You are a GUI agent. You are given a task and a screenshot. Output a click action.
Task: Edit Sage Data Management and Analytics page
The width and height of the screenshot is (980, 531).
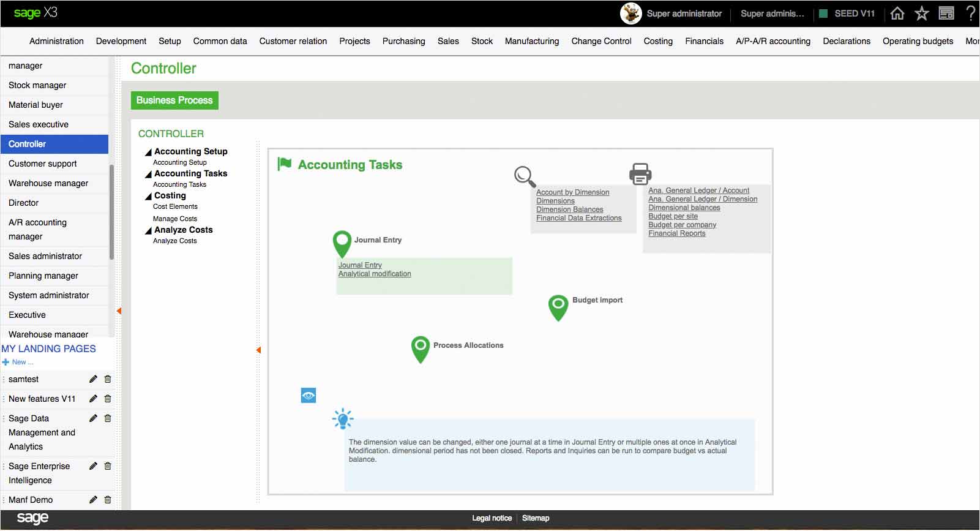click(x=93, y=418)
